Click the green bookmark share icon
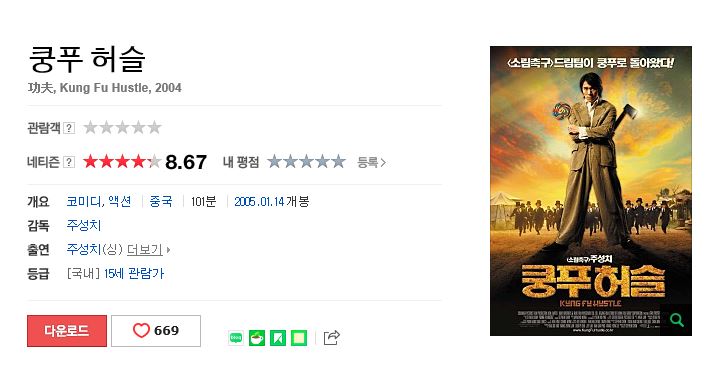The image size is (726, 391). click(x=278, y=338)
